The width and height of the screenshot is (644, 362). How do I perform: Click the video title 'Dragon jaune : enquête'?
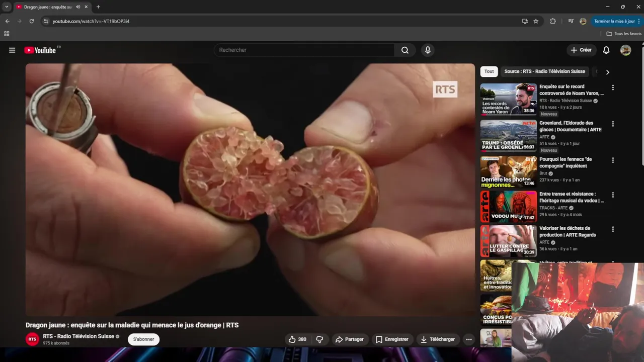click(x=132, y=325)
